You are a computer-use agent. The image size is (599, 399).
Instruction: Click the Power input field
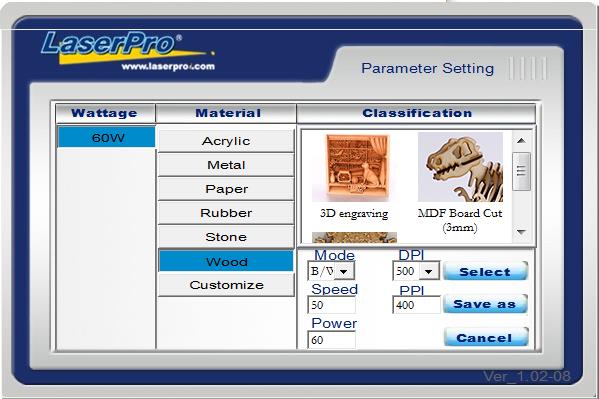pyautogui.click(x=331, y=339)
